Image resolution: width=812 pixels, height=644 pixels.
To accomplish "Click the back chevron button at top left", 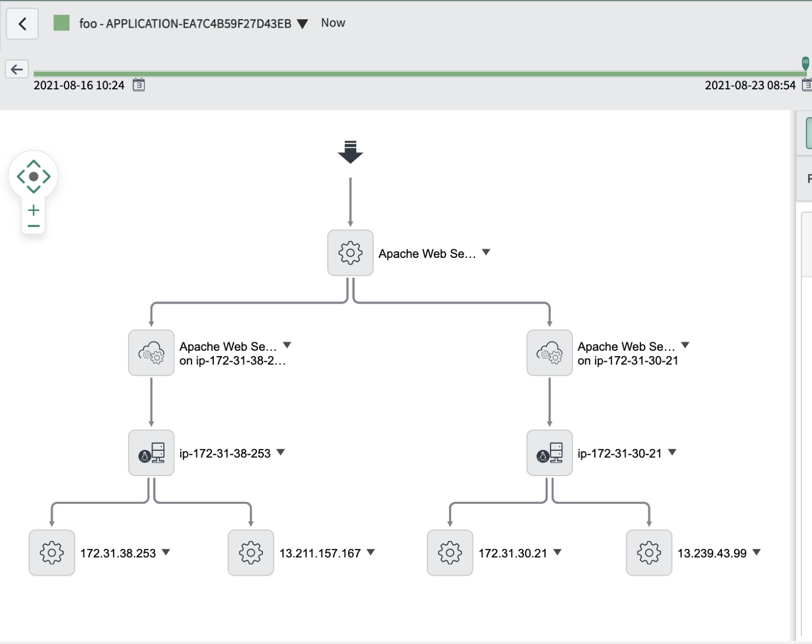I will (22, 23).
